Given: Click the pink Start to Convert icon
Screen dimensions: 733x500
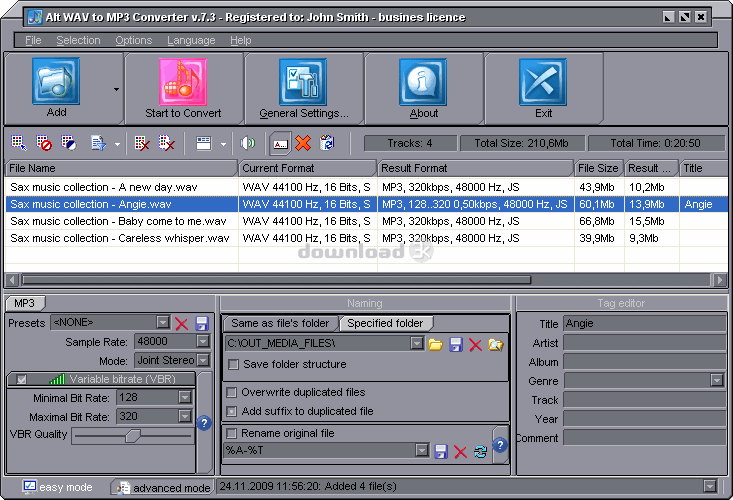Looking at the screenshot, I should (183, 82).
